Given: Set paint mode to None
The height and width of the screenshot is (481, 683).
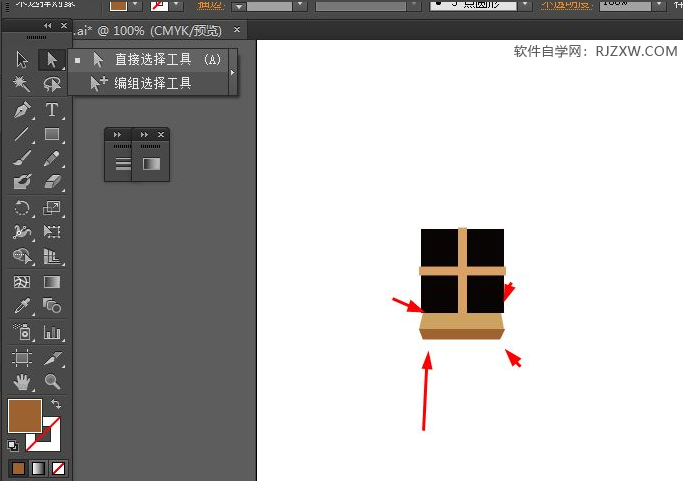Looking at the screenshot, I should click(x=58, y=468).
